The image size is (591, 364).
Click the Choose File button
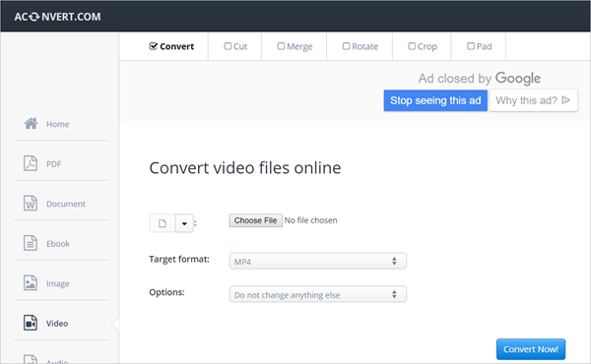coord(255,220)
